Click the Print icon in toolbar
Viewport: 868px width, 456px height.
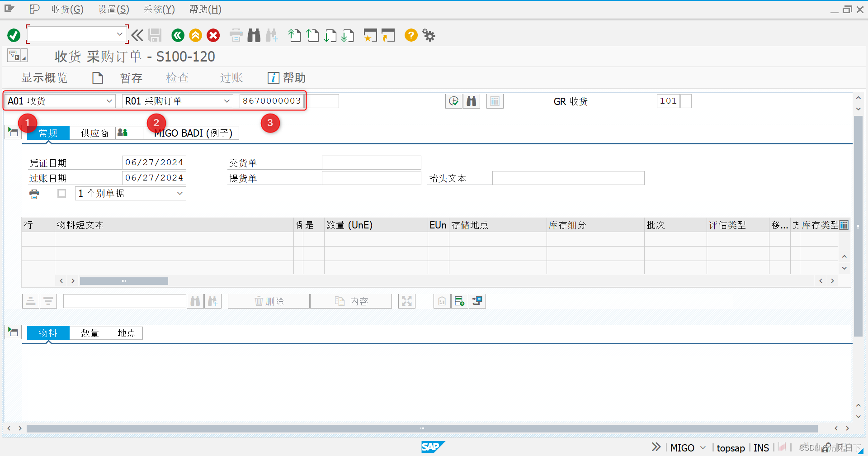[236, 35]
